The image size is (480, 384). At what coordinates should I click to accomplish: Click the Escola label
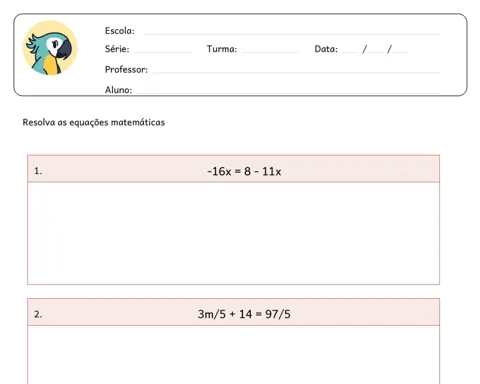[120, 31]
